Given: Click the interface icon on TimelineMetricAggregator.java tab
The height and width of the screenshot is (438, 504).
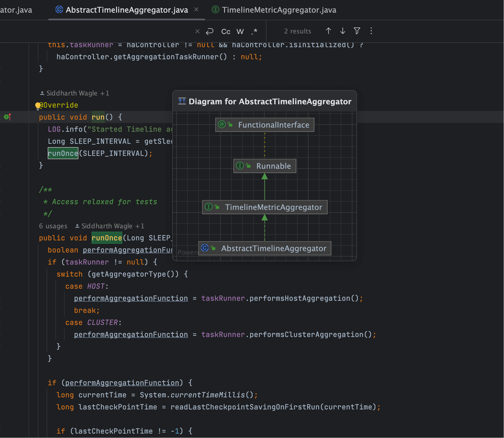Looking at the screenshot, I should [x=216, y=10].
